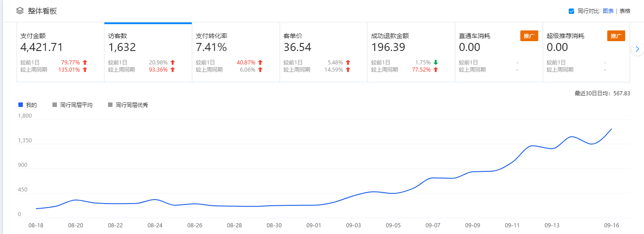This screenshot has height=234, width=644.
Task: Select the 支付转化率 metric card
Action: coord(236,52)
